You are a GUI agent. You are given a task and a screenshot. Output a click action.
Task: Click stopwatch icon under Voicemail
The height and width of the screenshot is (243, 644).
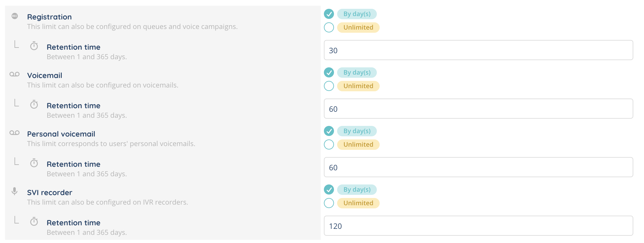coord(34,105)
